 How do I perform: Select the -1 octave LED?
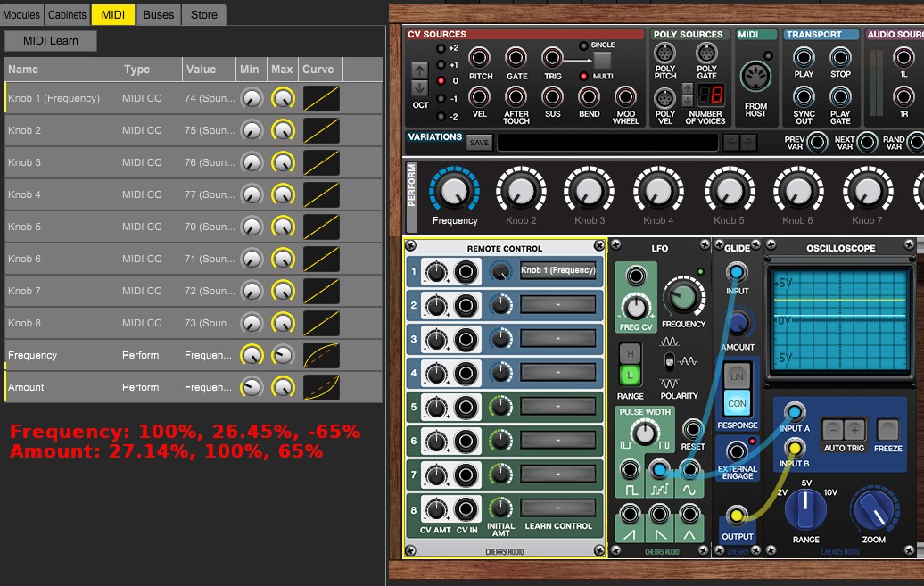point(441,98)
